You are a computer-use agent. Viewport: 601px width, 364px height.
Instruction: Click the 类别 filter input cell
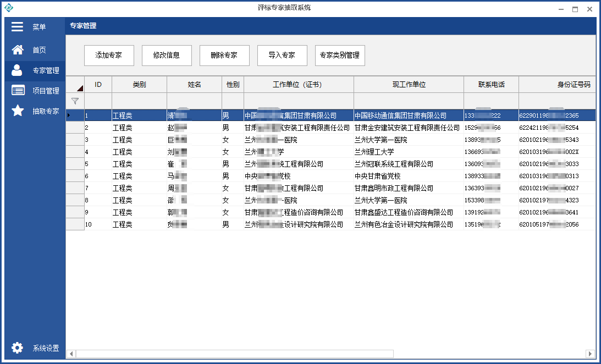pyautogui.click(x=139, y=101)
